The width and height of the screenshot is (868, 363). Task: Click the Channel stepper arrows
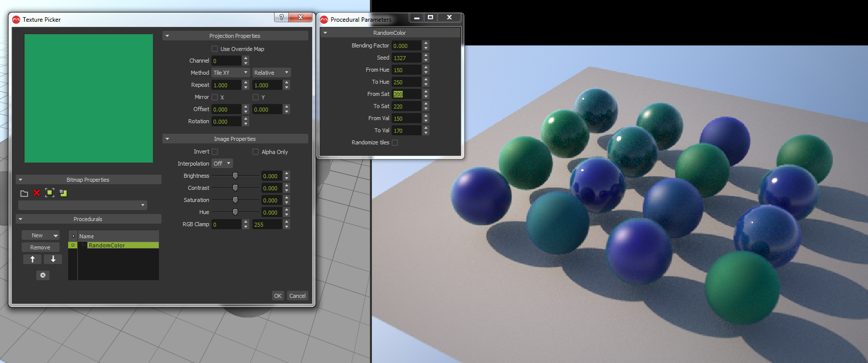coord(246,61)
